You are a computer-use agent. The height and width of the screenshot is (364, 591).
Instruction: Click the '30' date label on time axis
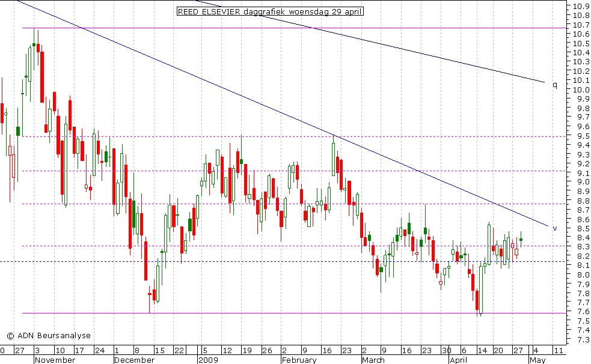click(447, 350)
